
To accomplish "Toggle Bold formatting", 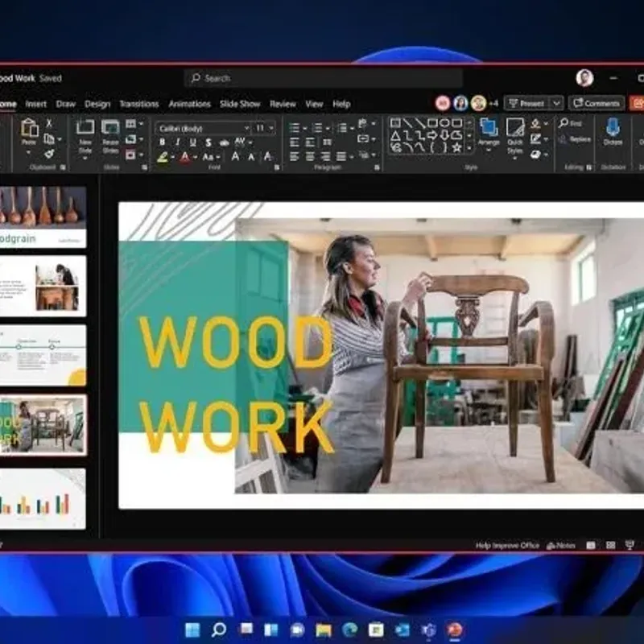I will point(163,142).
